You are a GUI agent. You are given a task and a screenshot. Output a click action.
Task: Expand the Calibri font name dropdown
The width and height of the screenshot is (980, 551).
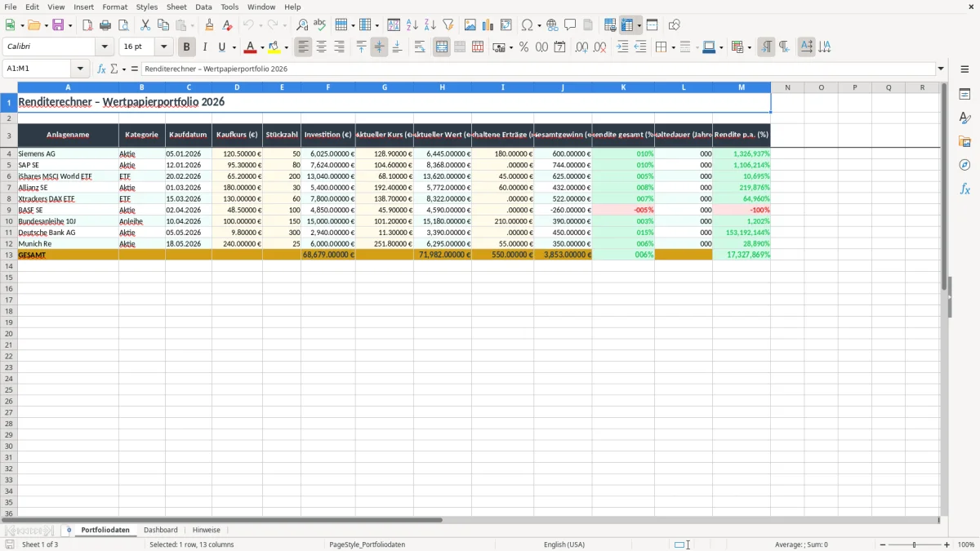[105, 47]
